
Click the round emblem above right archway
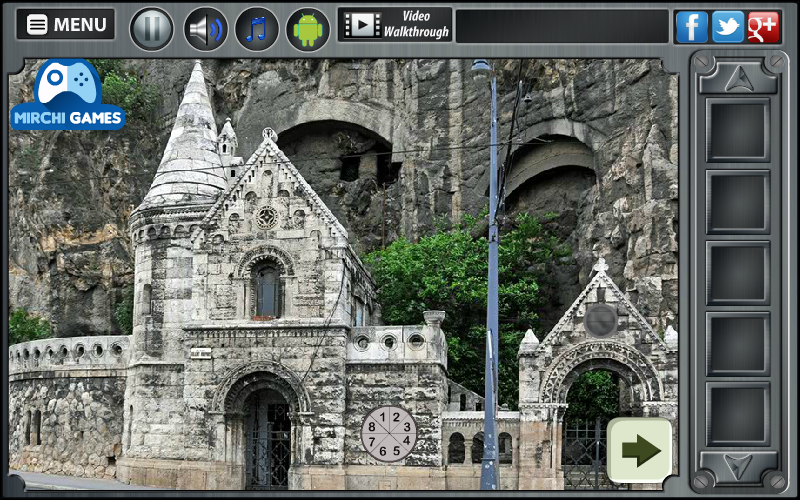point(600,320)
